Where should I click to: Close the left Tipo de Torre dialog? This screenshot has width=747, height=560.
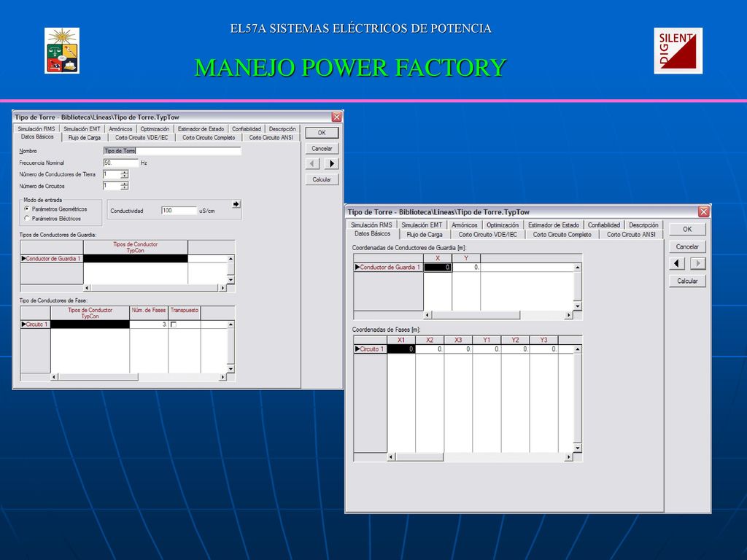tap(336, 117)
